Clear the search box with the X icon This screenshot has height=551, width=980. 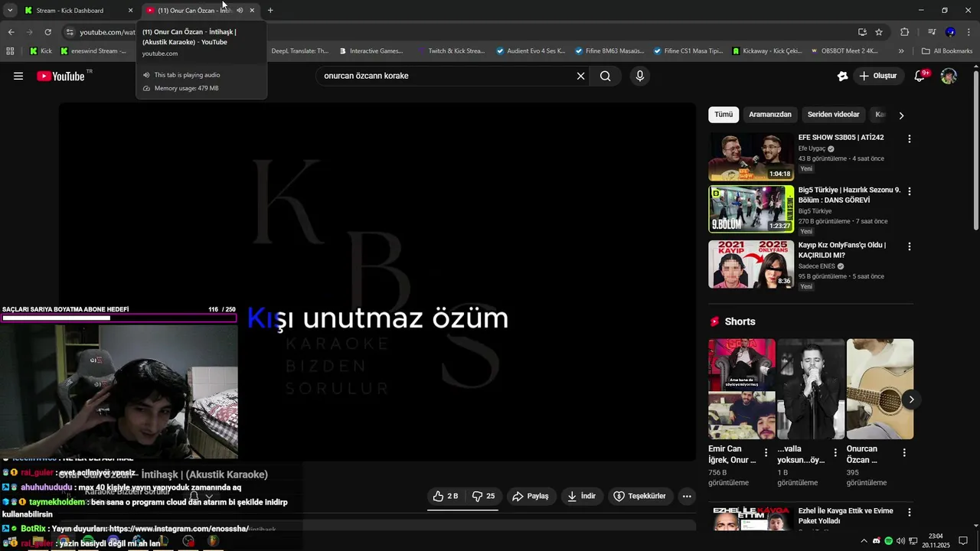pyautogui.click(x=580, y=76)
